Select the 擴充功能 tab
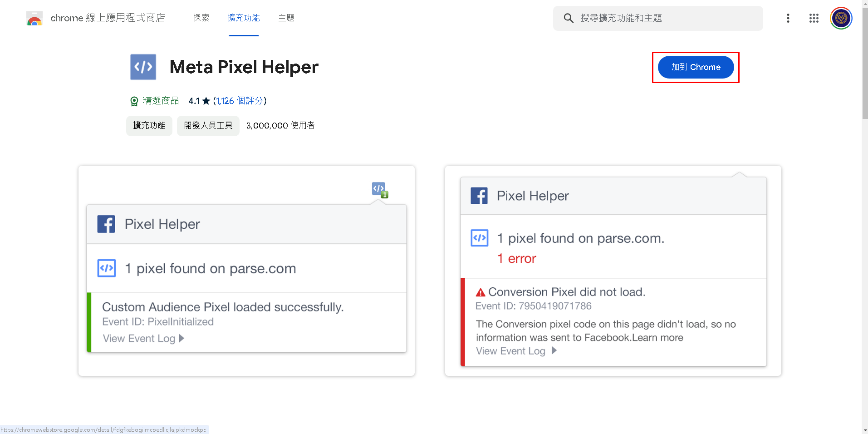This screenshot has height=434, width=868. pyautogui.click(x=244, y=18)
